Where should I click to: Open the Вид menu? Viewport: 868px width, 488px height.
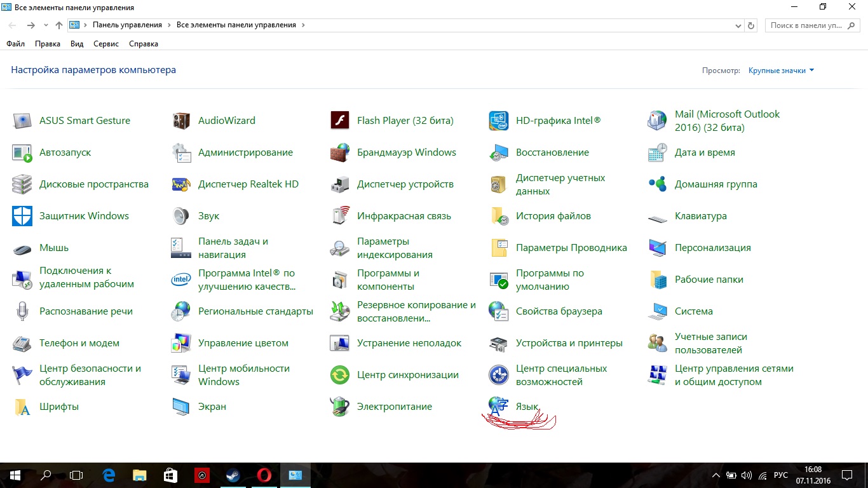77,44
